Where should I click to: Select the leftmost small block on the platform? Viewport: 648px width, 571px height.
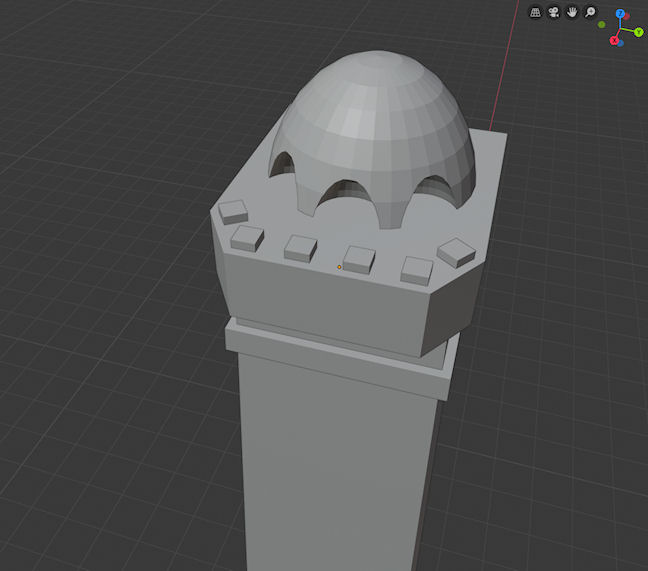click(x=233, y=211)
